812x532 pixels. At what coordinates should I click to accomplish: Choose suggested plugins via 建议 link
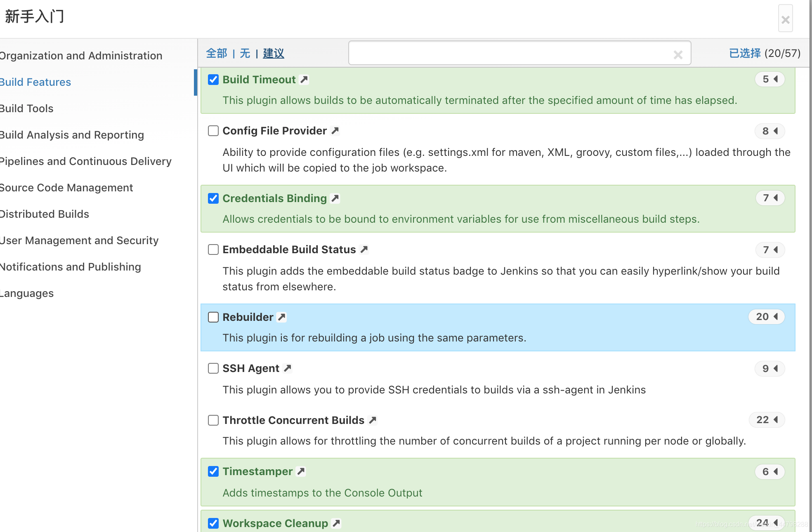click(274, 54)
